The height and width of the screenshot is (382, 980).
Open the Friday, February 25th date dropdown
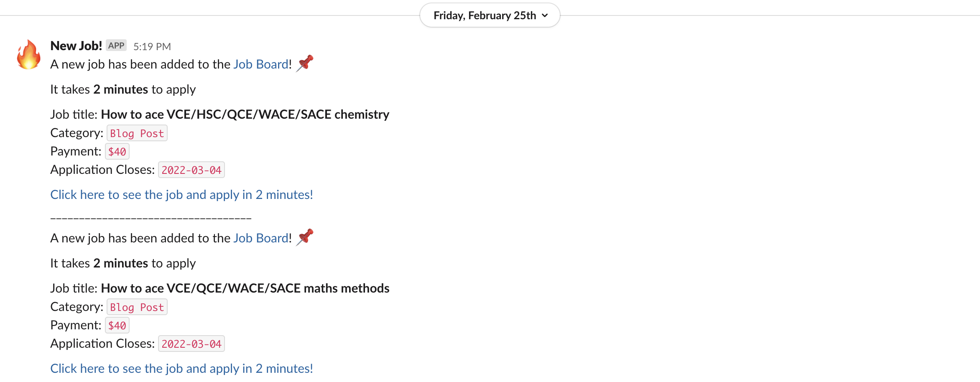click(485, 15)
